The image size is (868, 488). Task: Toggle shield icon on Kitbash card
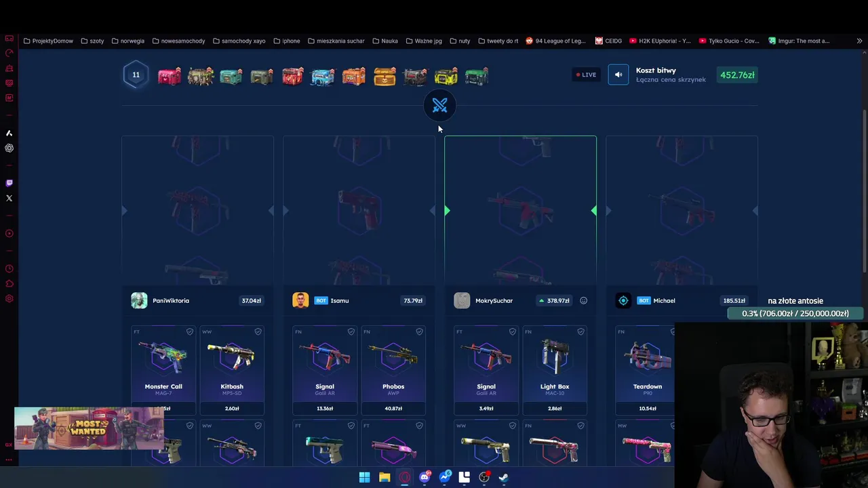(x=258, y=331)
